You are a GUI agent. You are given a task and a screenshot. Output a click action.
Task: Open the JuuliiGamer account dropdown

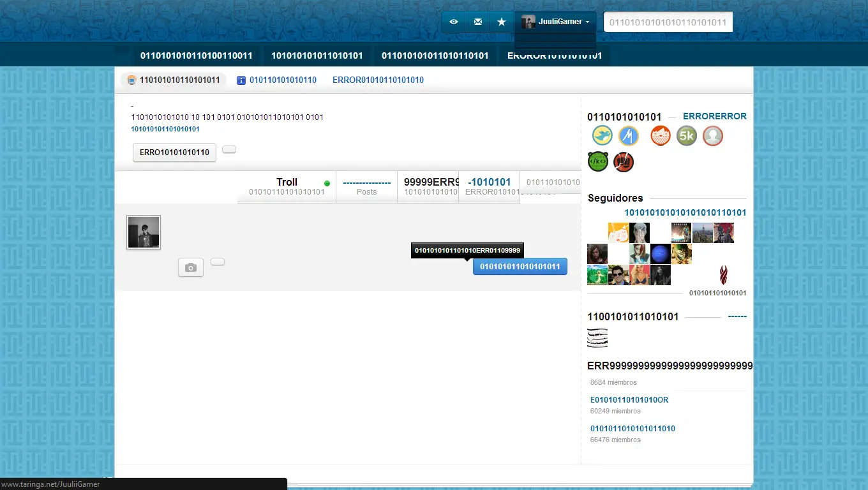pos(556,22)
